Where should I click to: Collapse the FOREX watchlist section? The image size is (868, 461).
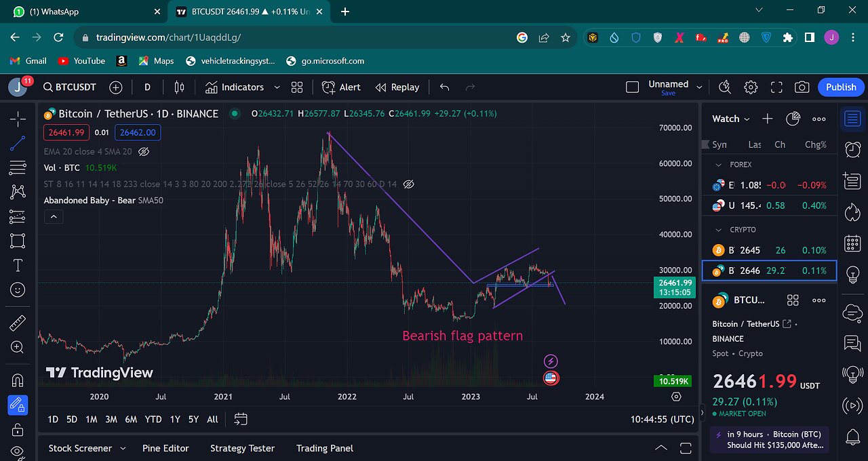point(719,164)
